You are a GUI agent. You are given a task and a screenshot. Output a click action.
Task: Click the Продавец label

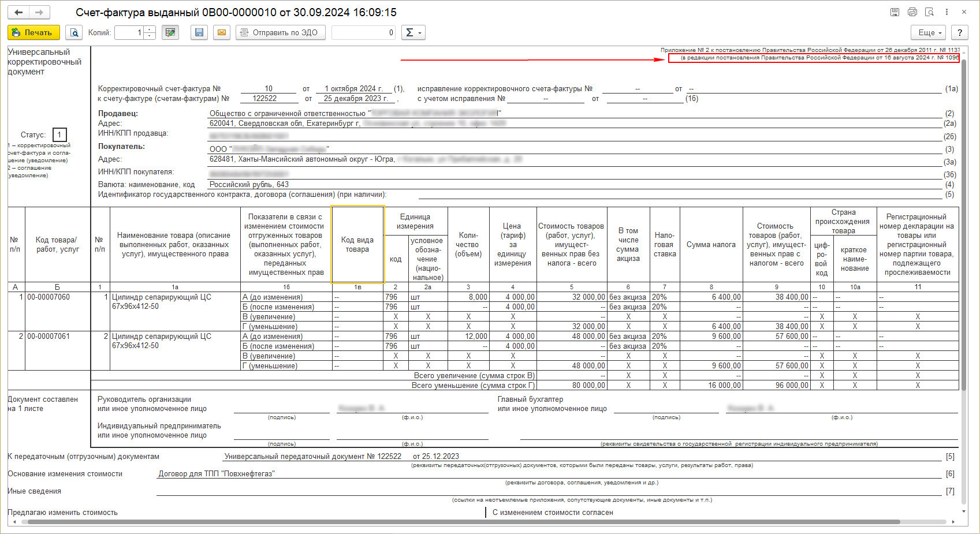click(118, 114)
